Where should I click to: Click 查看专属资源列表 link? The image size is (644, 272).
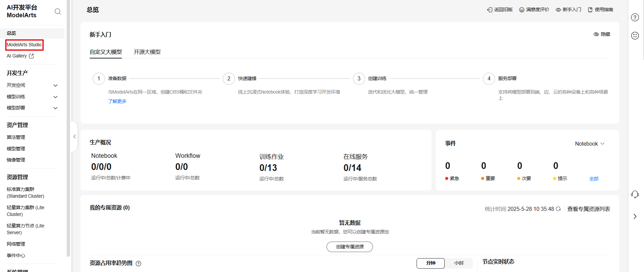(589, 209)
